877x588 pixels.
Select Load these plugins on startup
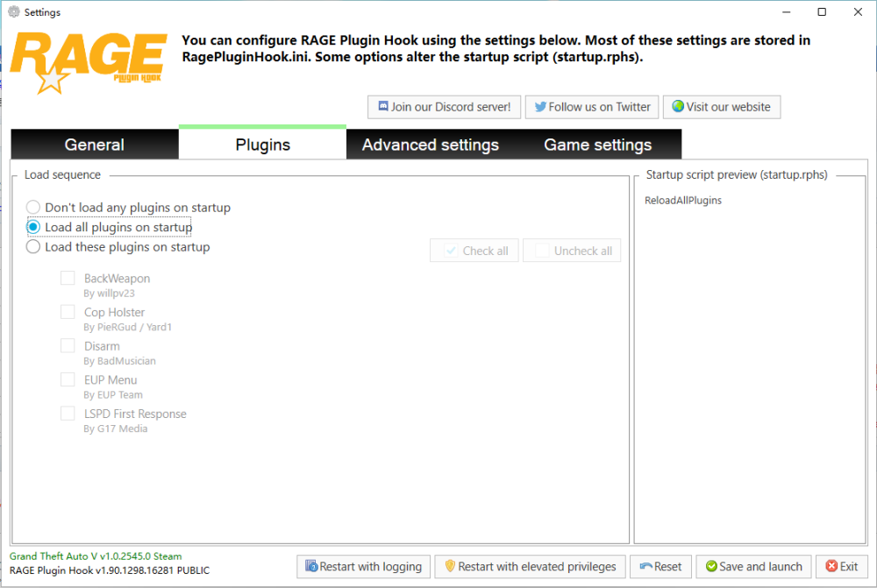click(x=33, y=247)
